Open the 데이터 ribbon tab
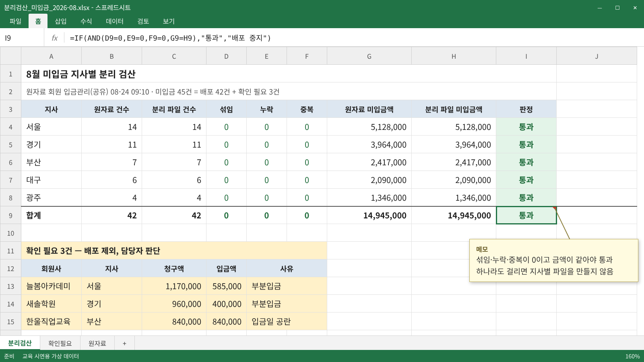 [115, 21]
